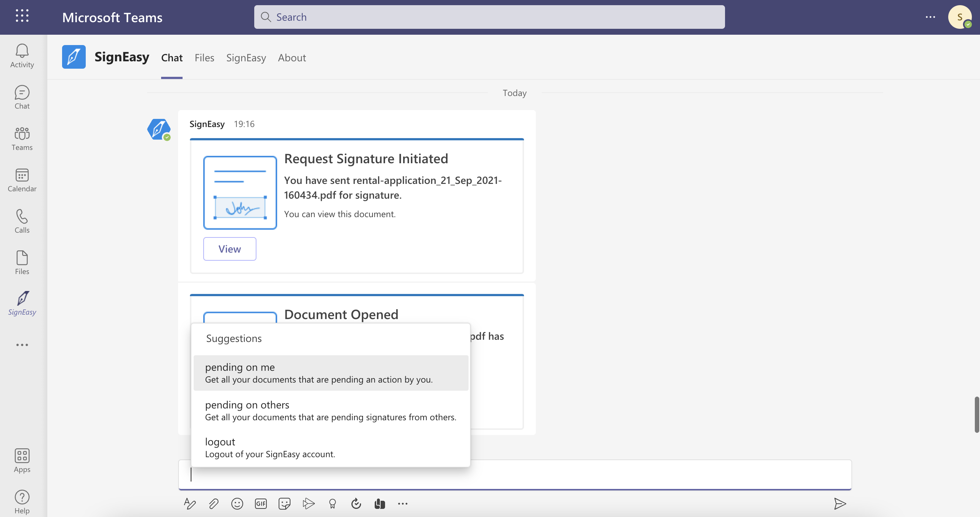This screenshot has height=517, width=980.
Task: Open the GIF picker
Action: [261, 504]
